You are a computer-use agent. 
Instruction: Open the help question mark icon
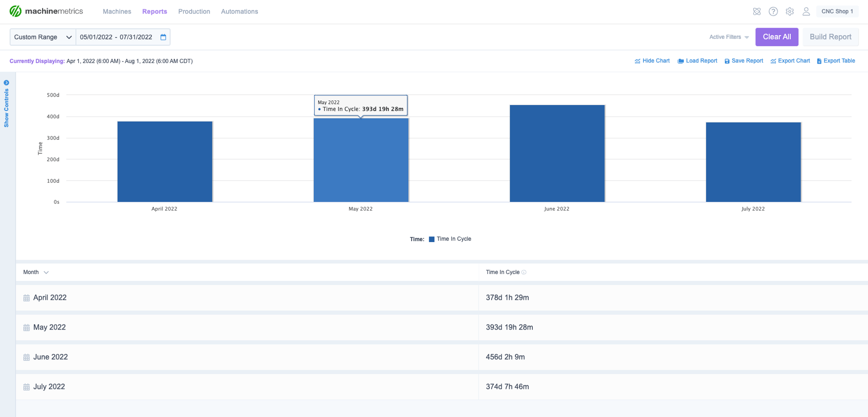click(773, 12)
